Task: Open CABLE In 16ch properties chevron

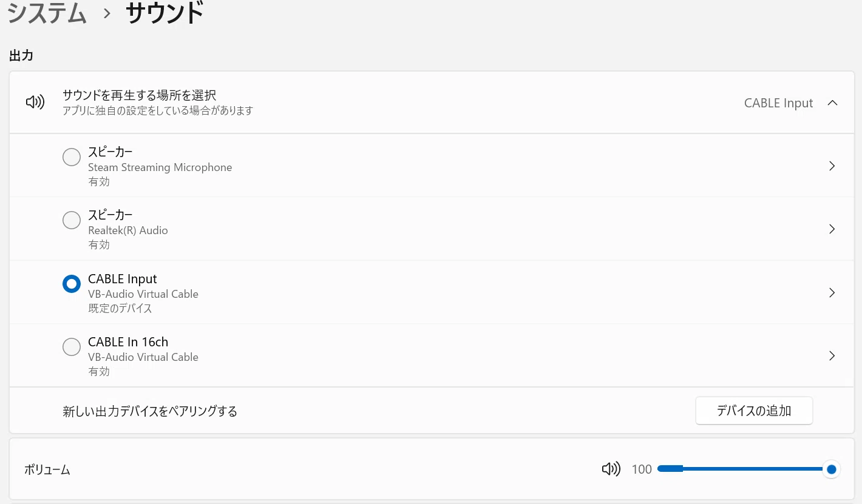Action: click(832, 355)
